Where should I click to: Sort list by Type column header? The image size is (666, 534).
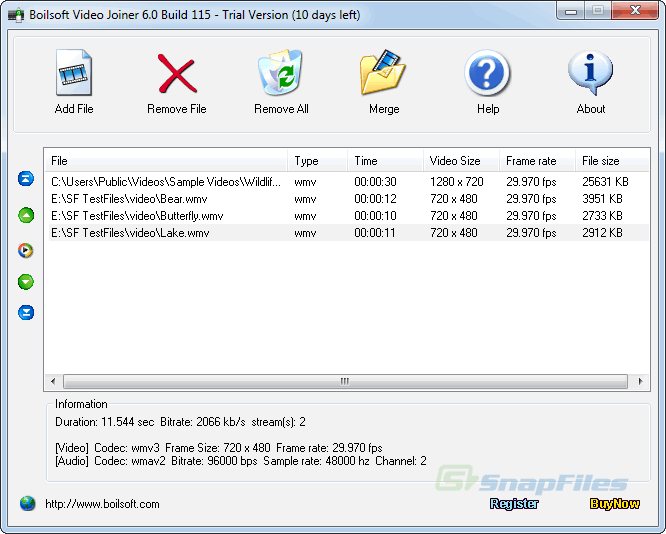tap(318, 161)
